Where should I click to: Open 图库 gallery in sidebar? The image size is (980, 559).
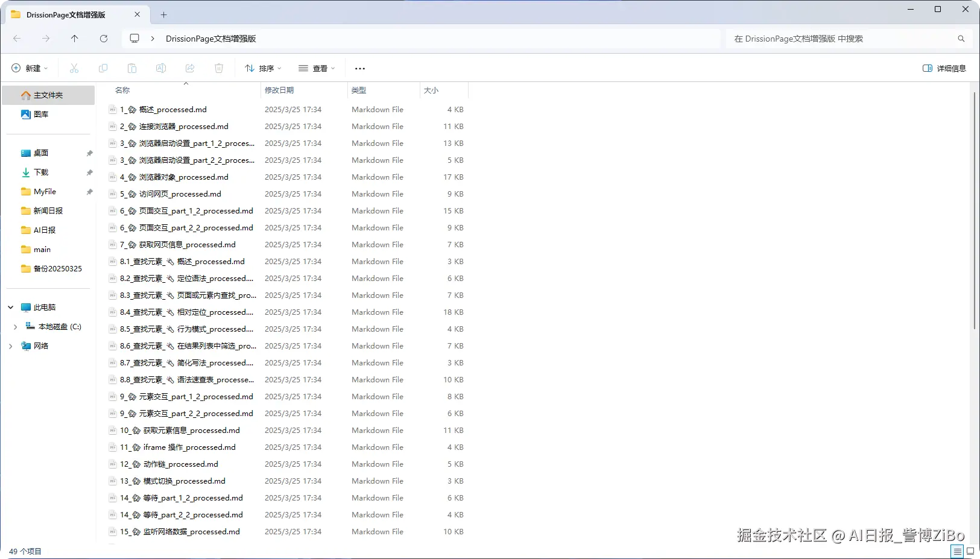[x=49, y=114]
